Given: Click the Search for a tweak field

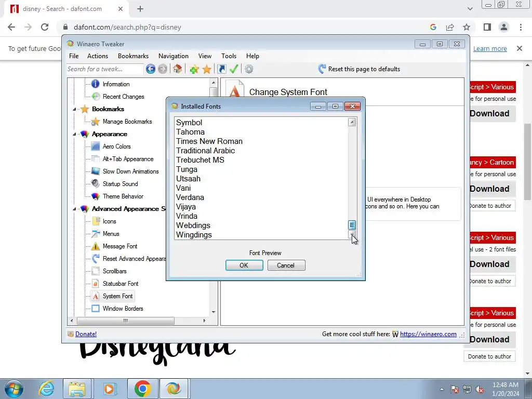Looking at the screenshot, I should [x=105, y=69].
